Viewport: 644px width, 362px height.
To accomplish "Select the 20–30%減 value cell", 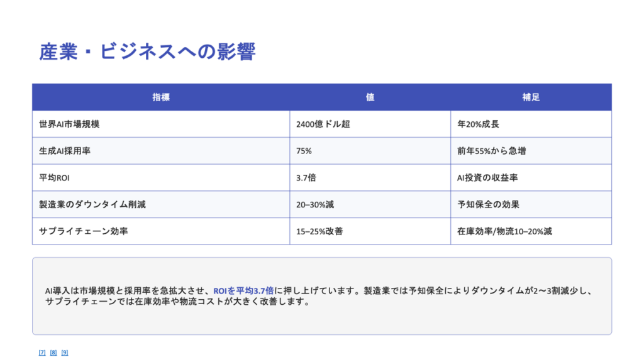I will (316, 205).
